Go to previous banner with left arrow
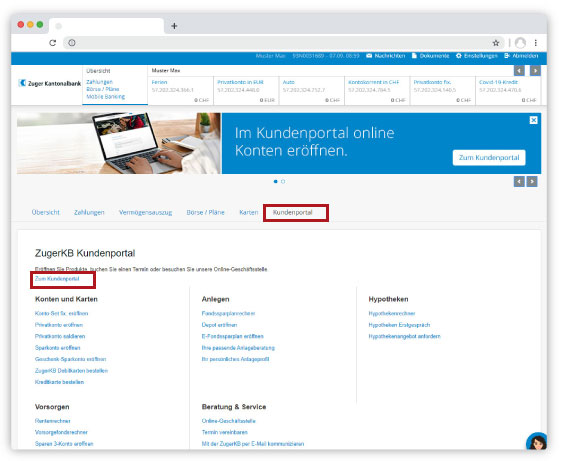Viewport: 574px width, 461px height. 519,182
